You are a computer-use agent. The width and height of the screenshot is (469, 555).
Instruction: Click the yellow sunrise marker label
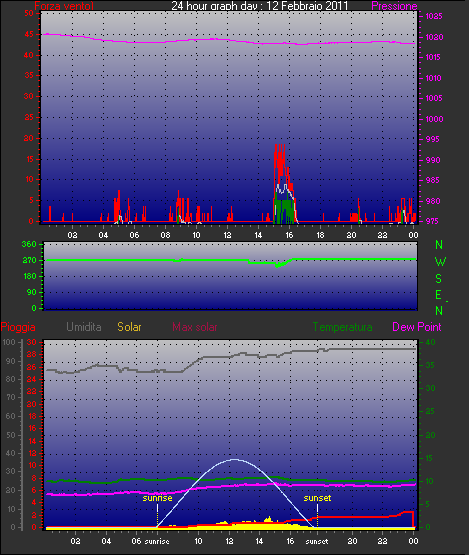point(158,498)
